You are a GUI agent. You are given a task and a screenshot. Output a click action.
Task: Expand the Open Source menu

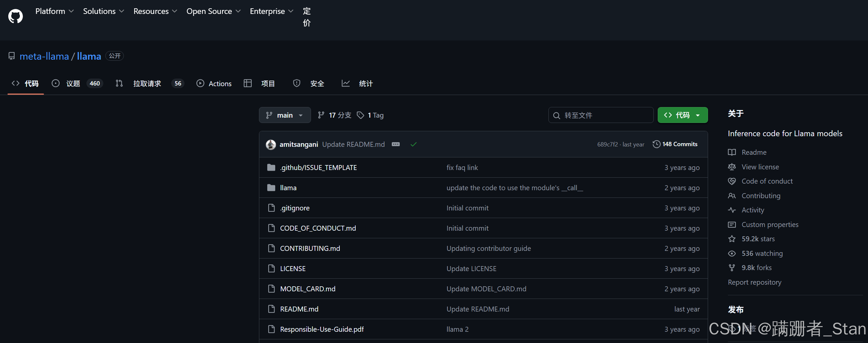coord(213,11)
